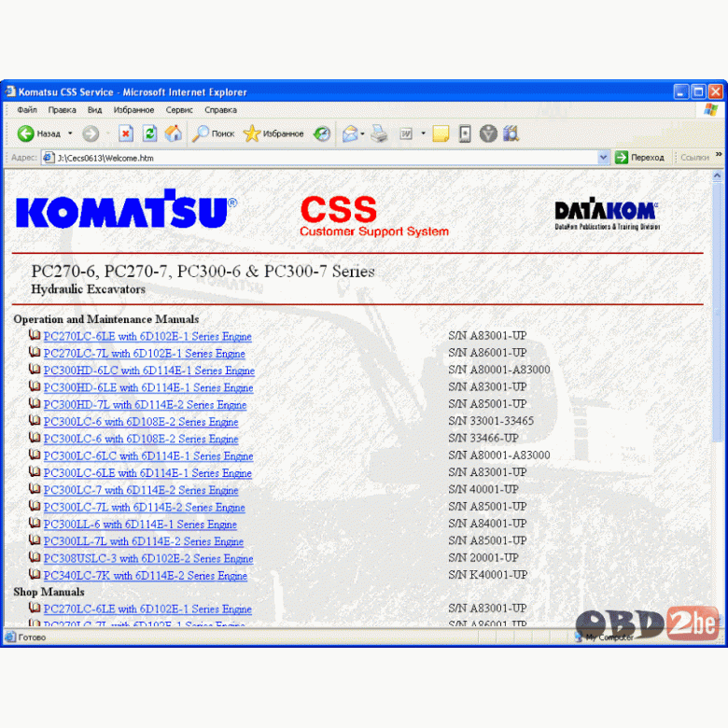Open PC270LC-7L with 6D102E-1 operation manual link
The width and height of the screenshot is (728, 728).
[x=145, y=354]
